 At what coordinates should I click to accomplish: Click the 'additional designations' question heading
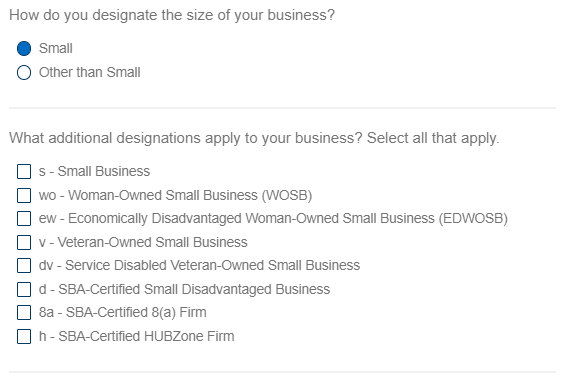click(x=254, y=138)
